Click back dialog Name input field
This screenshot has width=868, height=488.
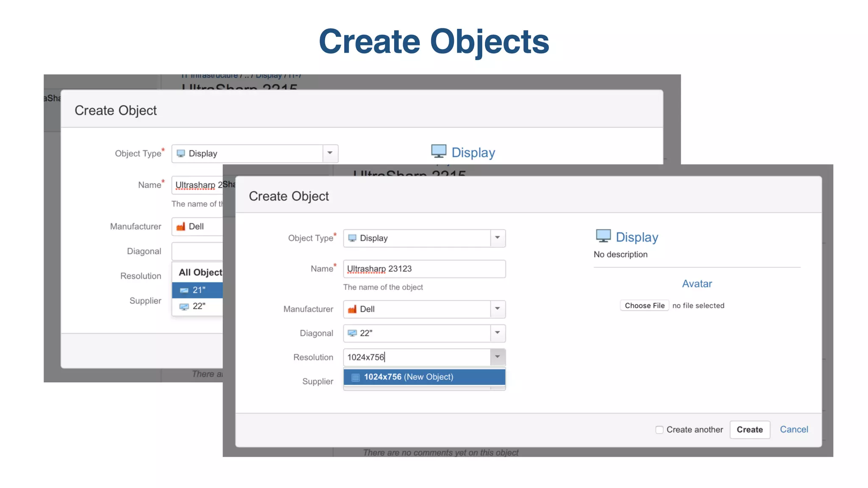(198, 185)
